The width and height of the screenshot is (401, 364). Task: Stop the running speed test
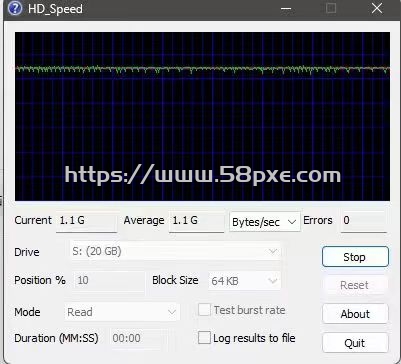(x=355, y=257)
